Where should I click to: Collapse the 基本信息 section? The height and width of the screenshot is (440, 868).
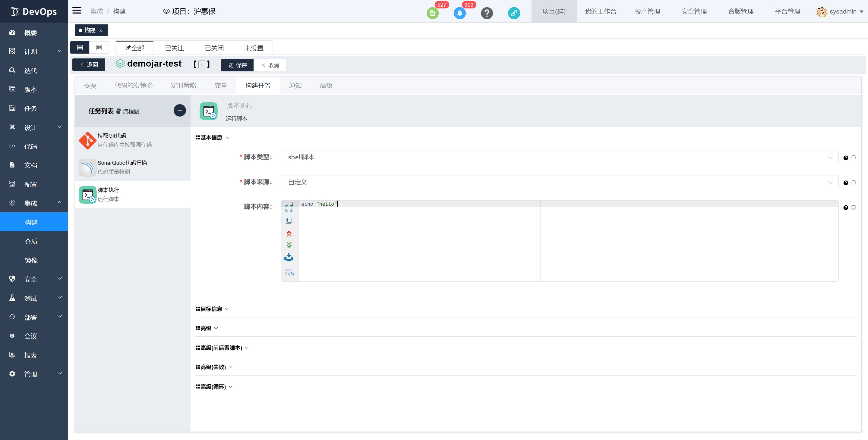(x=227, y=138)
